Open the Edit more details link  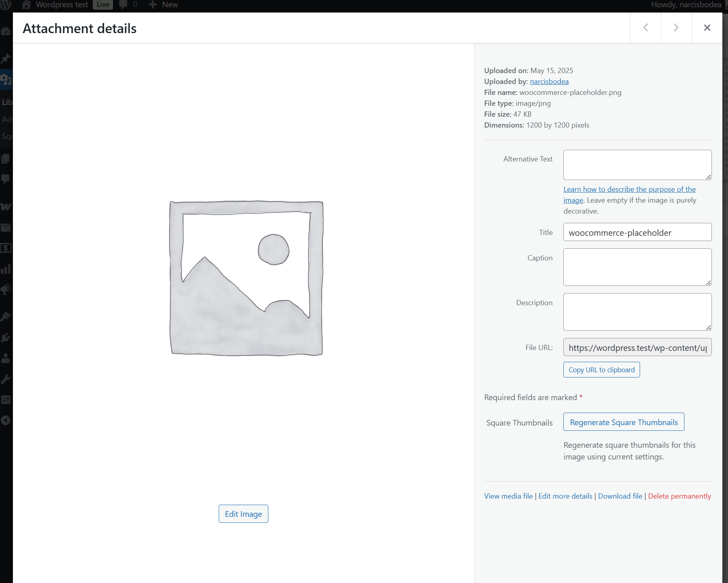pyautogui.click(x=565, y=496)
